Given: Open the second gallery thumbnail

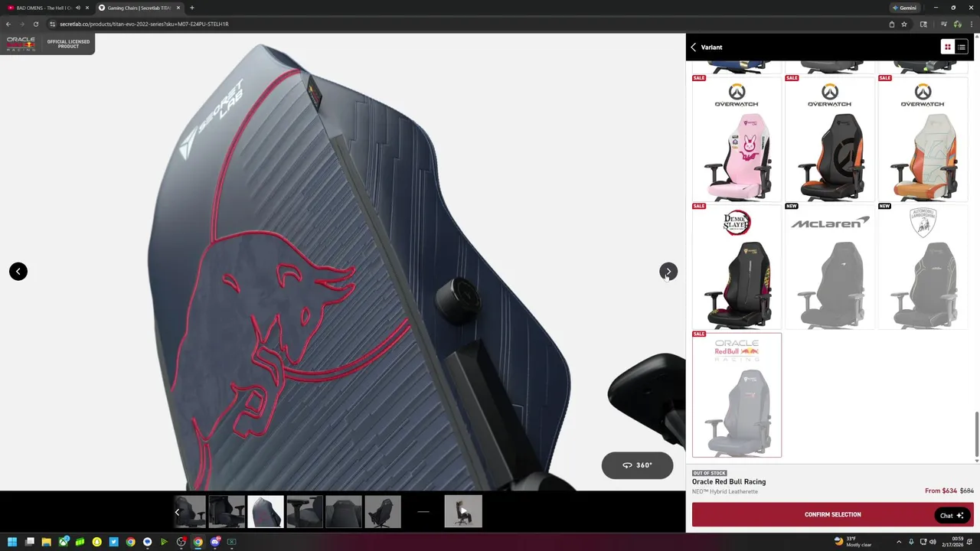Looking at the screenshot, I should tap(227, 512).
